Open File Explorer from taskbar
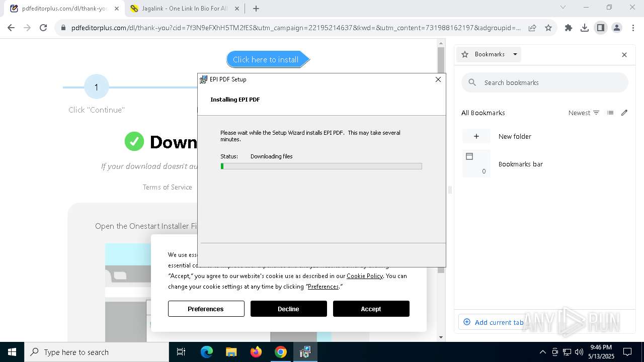This screenshot has width=644, height=362. pyautogui.click(x=231, y=352)
